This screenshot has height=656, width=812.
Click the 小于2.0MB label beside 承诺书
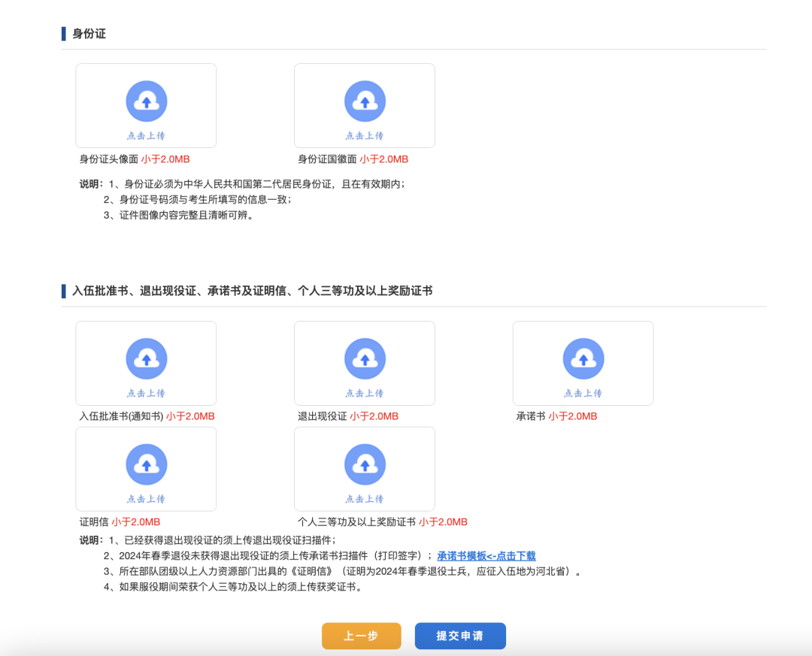pyautogui.click(x=575, y=415)
